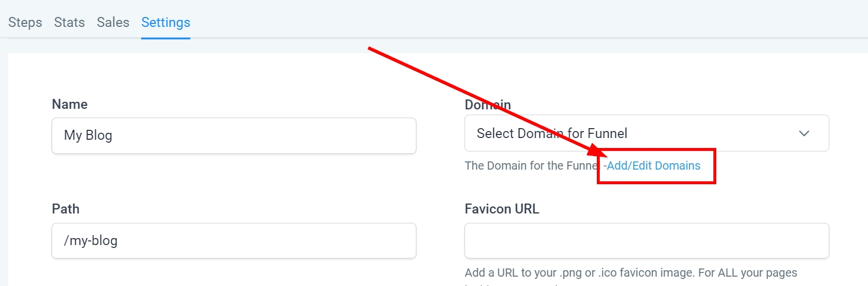This screenshot has height=286, width=868.
Task: Click the chevron arrow in Domain dropdown
Action: pyautogui.click(x=804, y=133)
